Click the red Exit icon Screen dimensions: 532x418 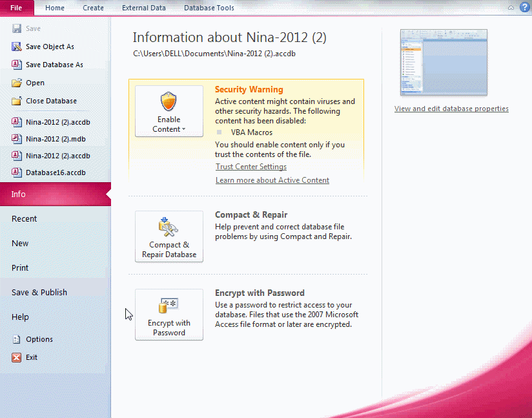click(17, 357)
